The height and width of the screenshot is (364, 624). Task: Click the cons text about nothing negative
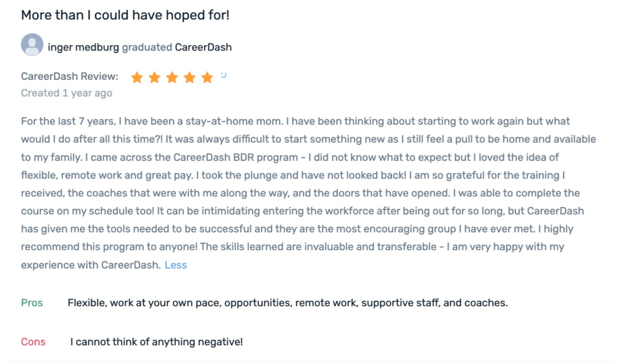tap(157, 342)
